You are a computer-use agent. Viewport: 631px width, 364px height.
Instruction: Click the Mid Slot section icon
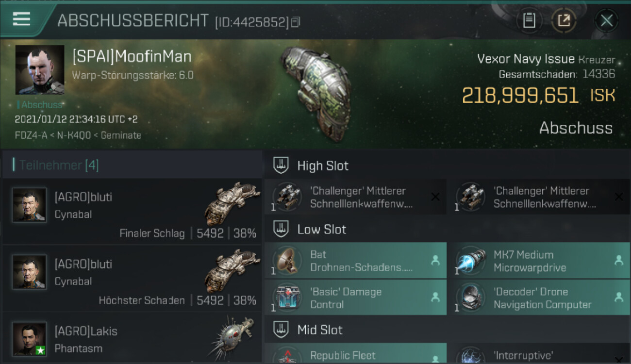(x=281, y=330)
